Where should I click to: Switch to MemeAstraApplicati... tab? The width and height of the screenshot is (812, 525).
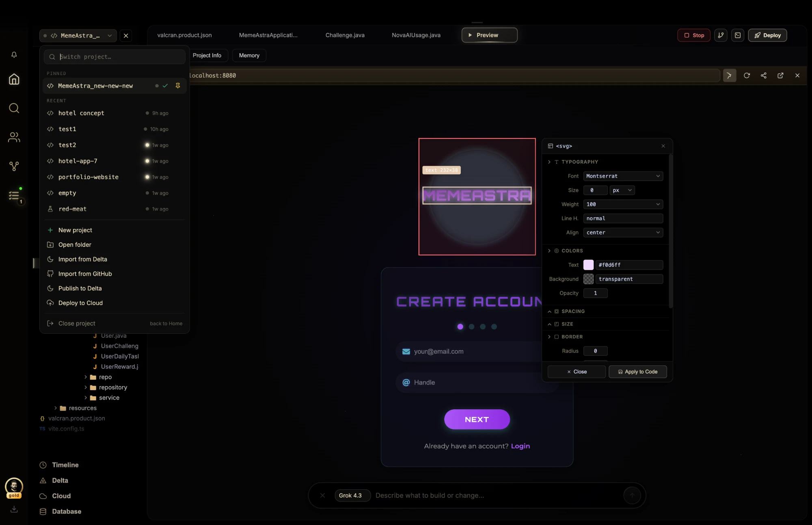click(268, 35)
